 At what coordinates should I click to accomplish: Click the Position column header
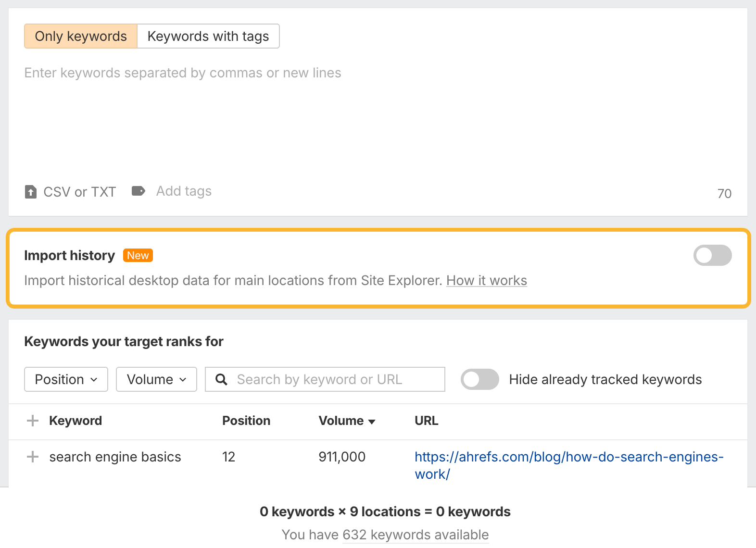coord(246,421)
